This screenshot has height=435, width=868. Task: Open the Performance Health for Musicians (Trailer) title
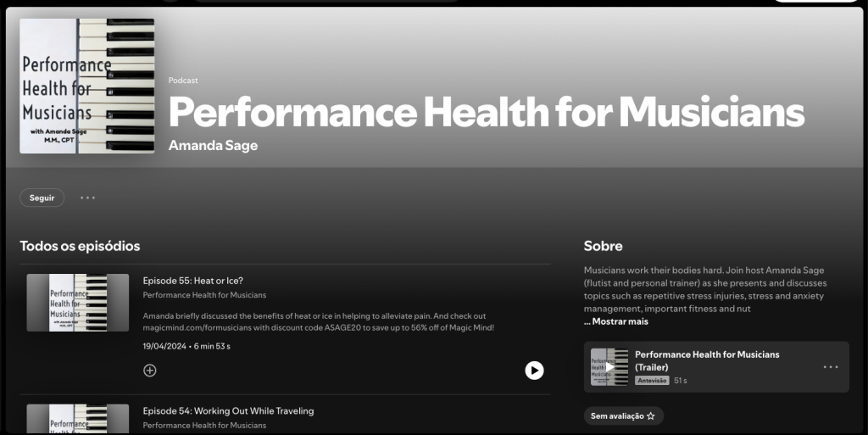707,360
